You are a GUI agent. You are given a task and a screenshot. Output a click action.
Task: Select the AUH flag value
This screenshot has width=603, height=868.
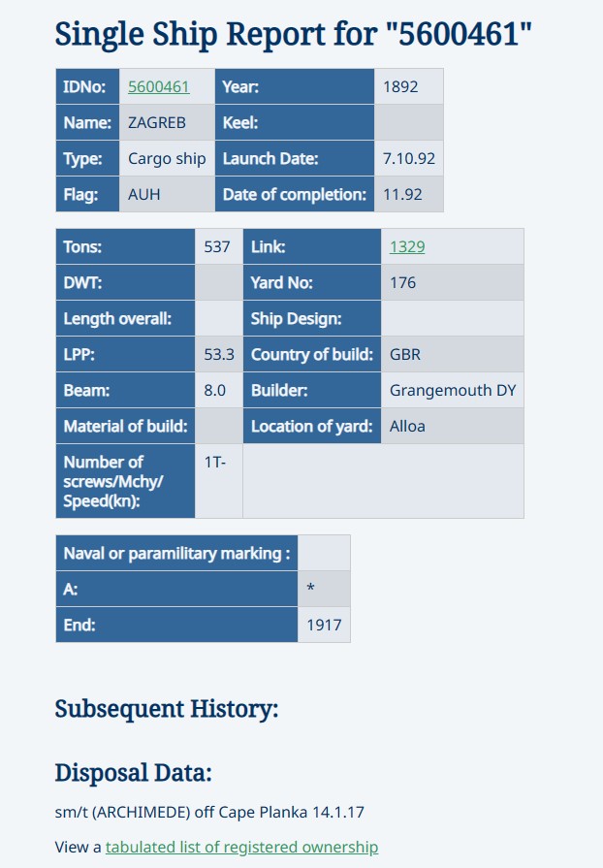point(144,195)
